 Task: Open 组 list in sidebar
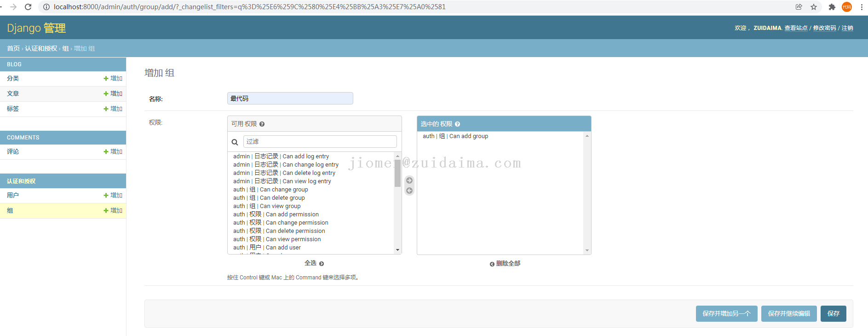coord(10,211)
